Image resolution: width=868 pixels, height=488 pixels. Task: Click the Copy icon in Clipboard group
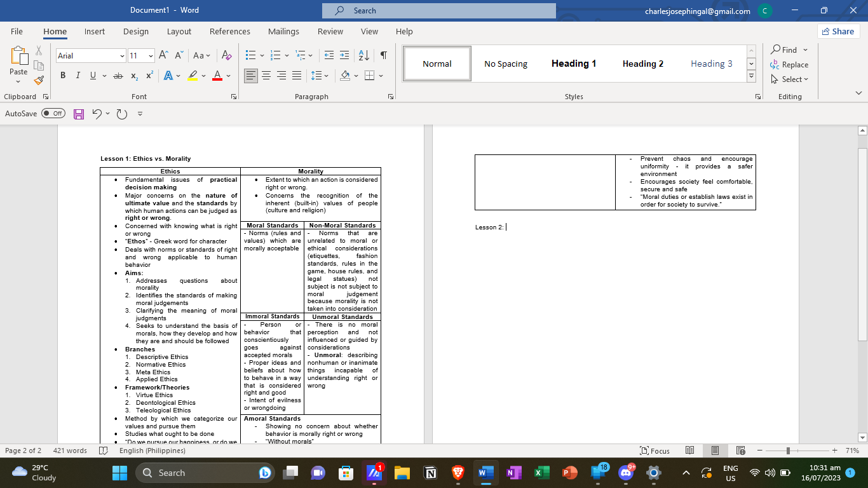click(39, 65)
